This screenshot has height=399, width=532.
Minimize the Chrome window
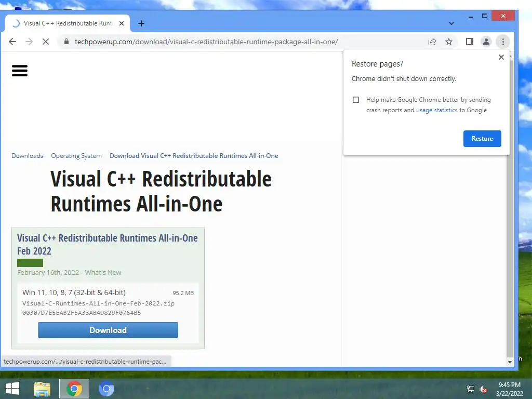pos(471,16)
